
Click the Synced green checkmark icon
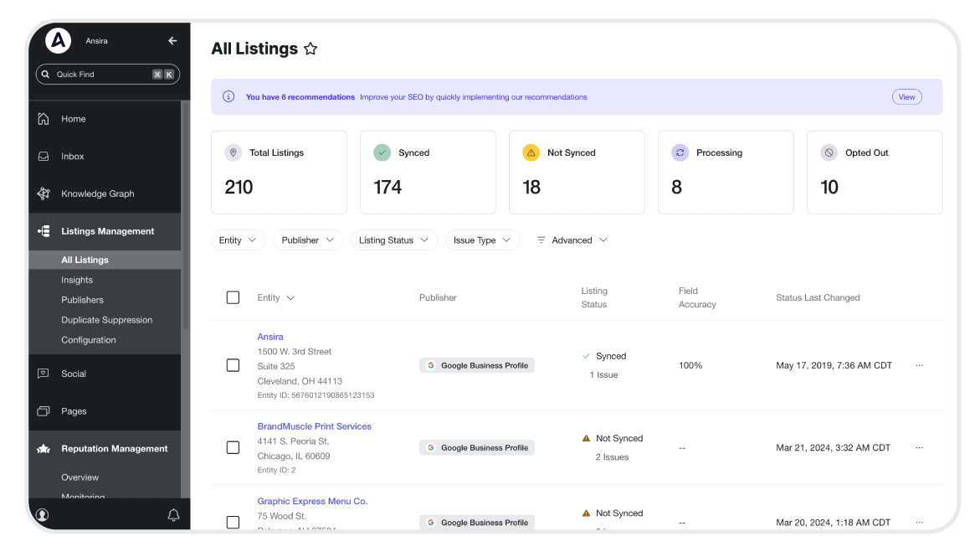(382, 152)
